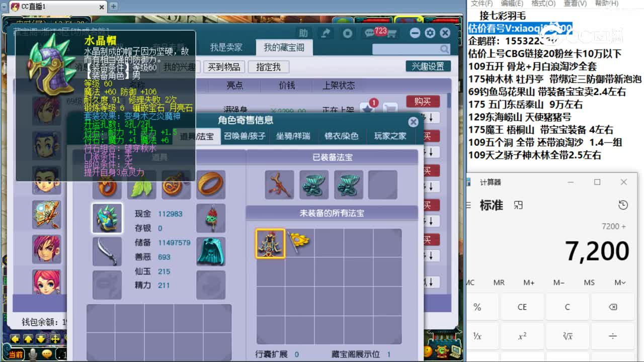The image size is (644, 362).
Task: Open chat messages icon showing 723 badge
Action: (x=370, y=33)
